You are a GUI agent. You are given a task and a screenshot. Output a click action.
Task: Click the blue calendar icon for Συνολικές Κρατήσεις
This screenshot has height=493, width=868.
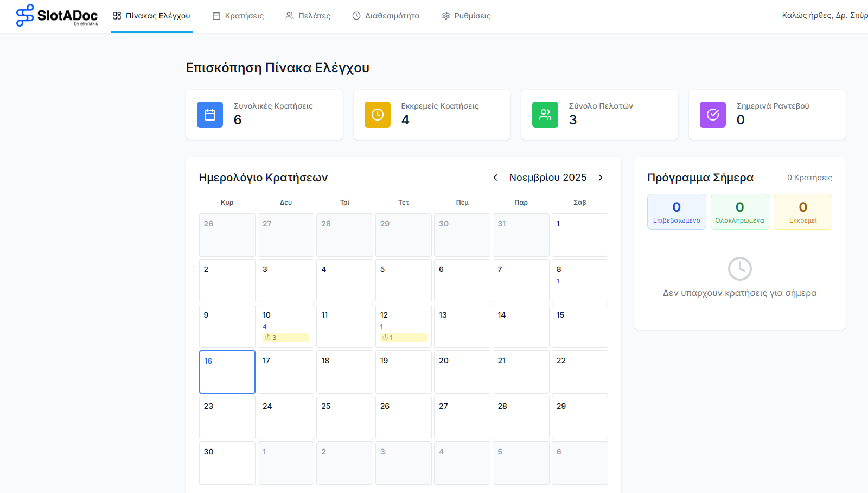pos(210,115)
